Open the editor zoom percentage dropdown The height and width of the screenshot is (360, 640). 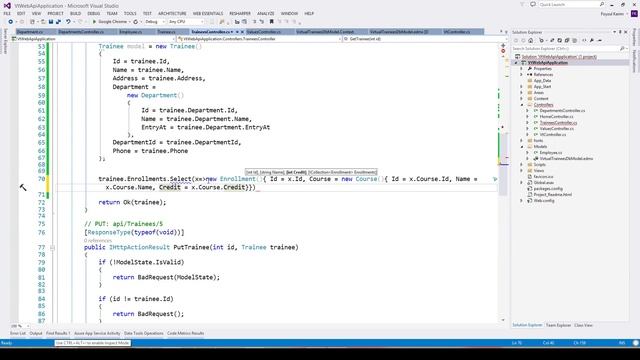pyautogui.click(x=20, y=326)
